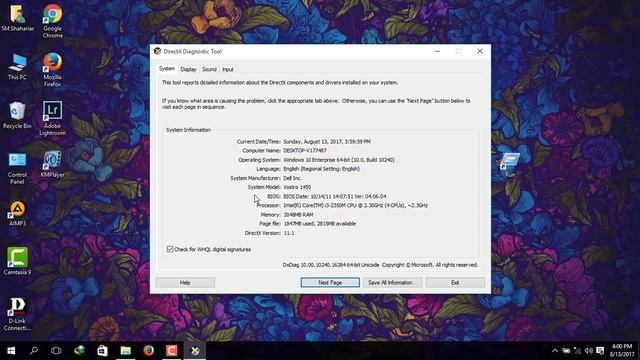Open the Store icon in taskbar
This screenshot has height=360, width=640.
tap(102, 351)
